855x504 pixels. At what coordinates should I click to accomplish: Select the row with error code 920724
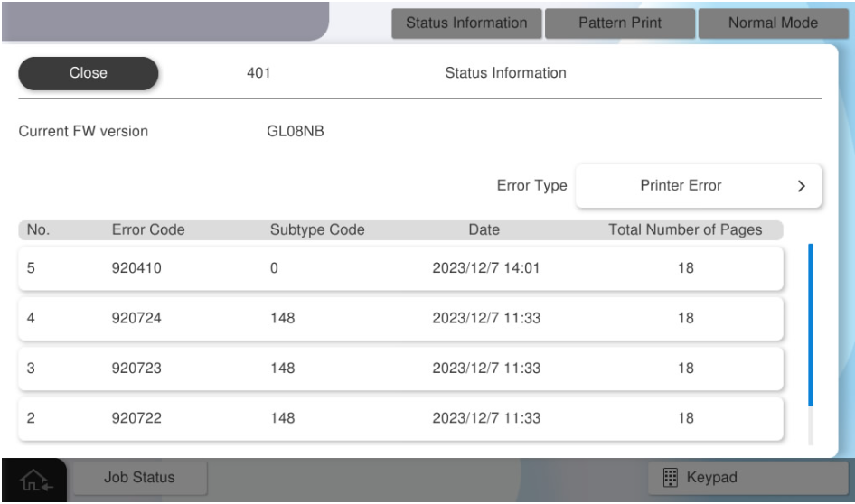(400, 319)
